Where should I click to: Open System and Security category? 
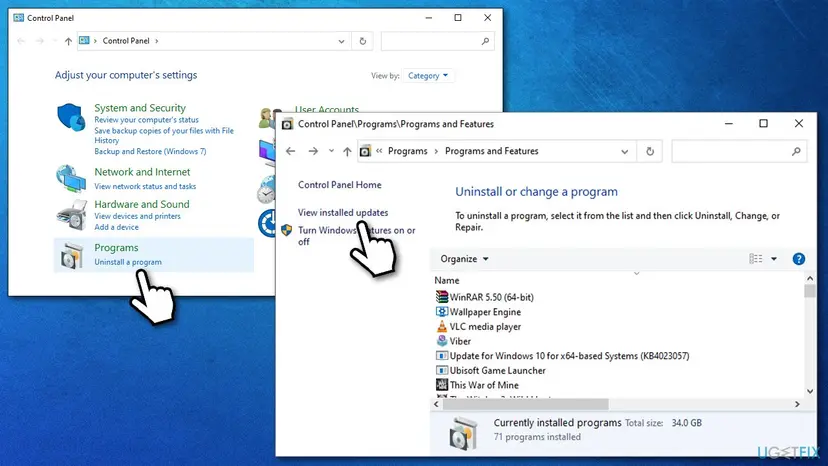140,108
